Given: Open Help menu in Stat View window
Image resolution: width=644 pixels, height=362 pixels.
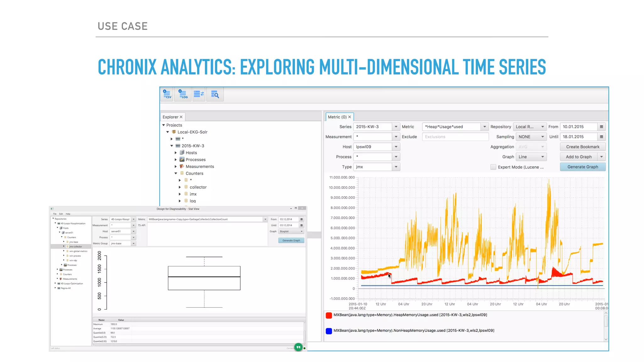Looking at the screenshot, I should tap(68, 214).
